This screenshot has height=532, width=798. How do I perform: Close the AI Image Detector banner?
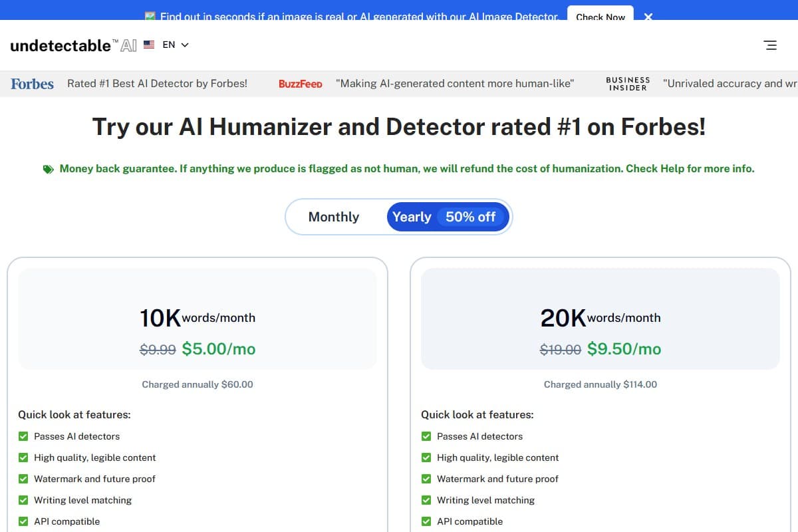648,17
